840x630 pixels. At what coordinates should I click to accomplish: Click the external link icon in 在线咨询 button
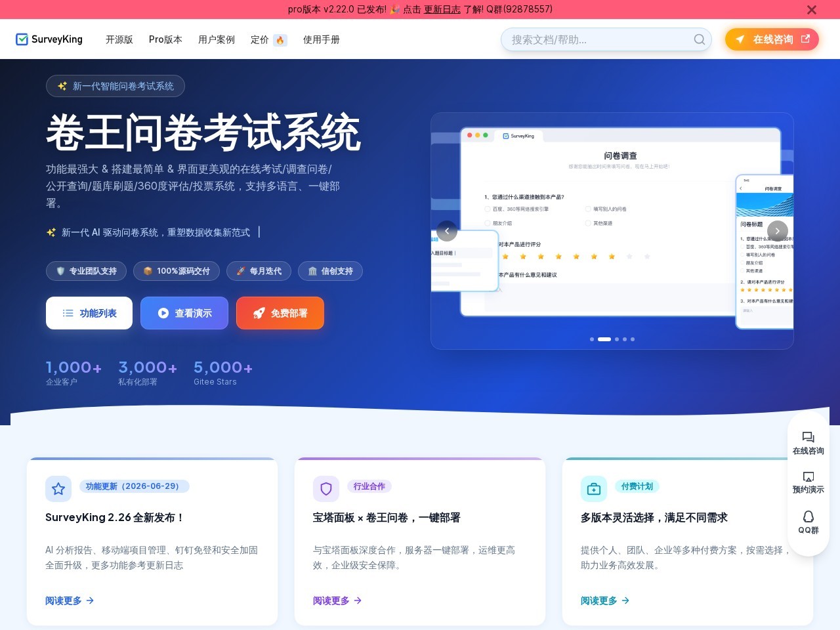tap(805, 39)
